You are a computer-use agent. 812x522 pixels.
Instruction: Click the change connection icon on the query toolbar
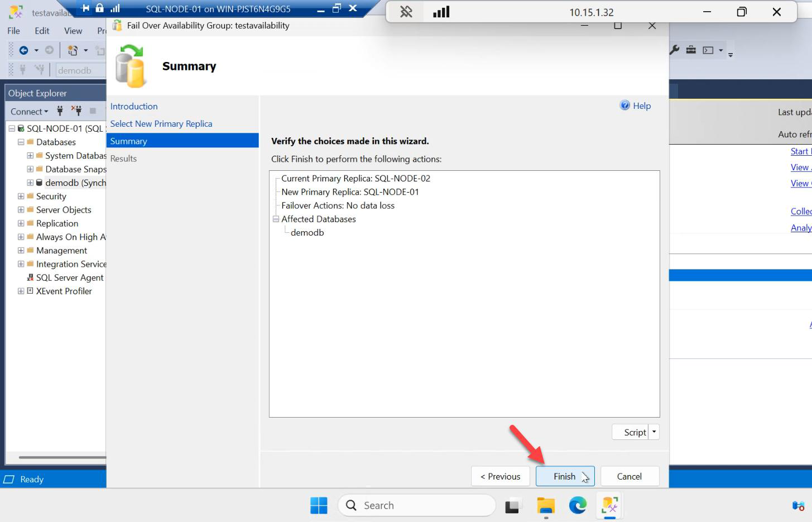click(39, 70)
